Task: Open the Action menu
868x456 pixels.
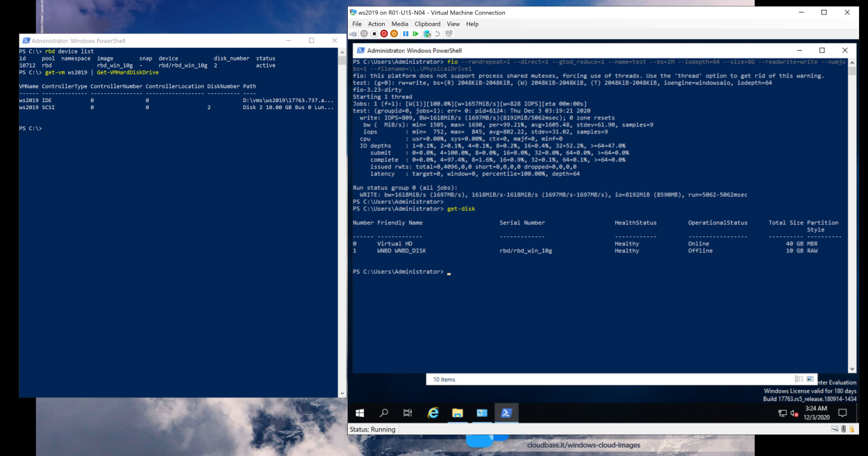Action: click(376, 24)
